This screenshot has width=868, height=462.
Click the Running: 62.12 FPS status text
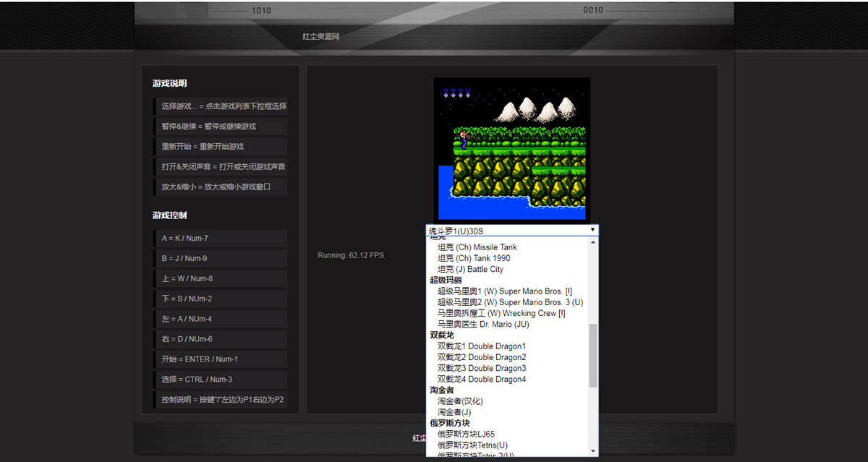click(351, 255)
